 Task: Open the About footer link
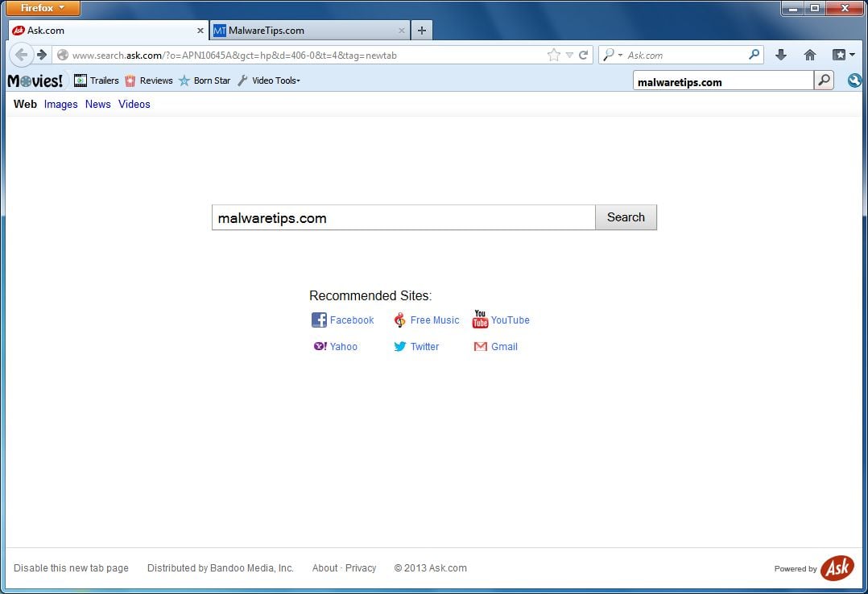[324, 568]
